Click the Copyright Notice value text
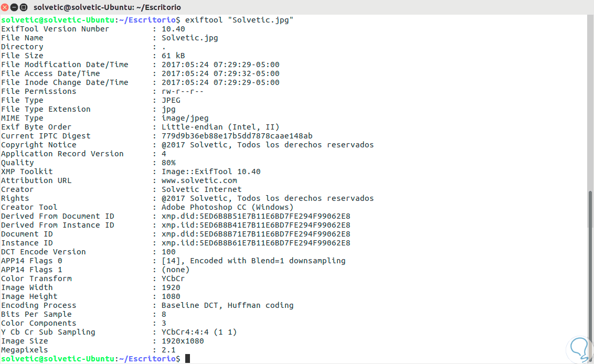 (x=268, y=145)
